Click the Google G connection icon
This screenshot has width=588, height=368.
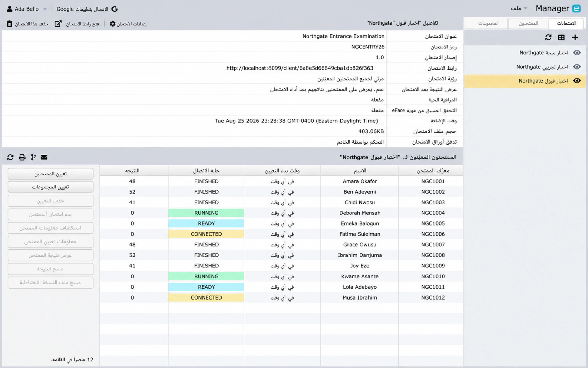click(115, 9)
